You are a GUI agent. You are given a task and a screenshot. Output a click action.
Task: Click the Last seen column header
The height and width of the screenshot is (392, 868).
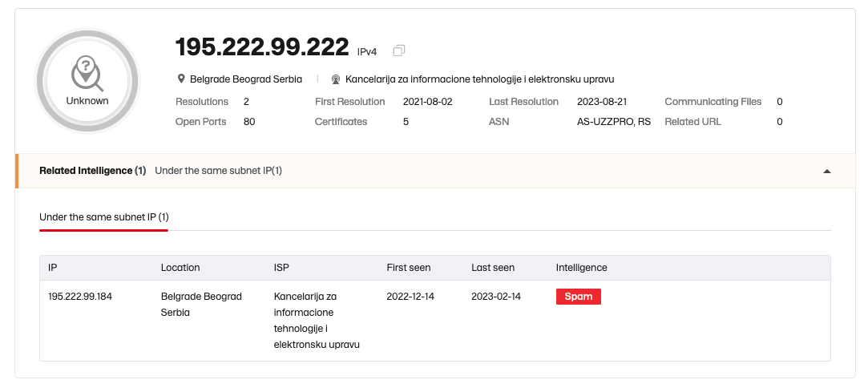pyautogui.click(x=493, y=268)
